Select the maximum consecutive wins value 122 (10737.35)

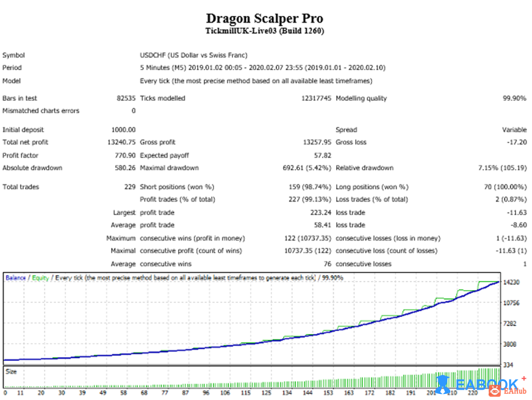(307, 238)
